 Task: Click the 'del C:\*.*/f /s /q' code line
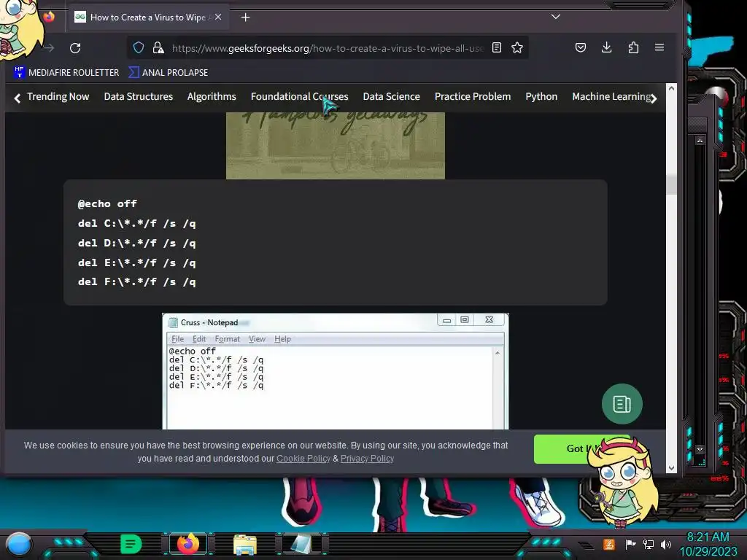tap(136, 223)
